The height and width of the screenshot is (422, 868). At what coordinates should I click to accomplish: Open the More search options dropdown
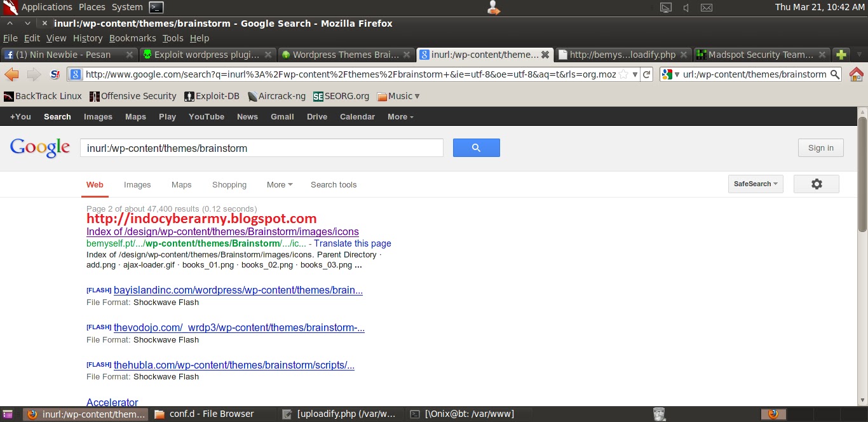point(278,184)
